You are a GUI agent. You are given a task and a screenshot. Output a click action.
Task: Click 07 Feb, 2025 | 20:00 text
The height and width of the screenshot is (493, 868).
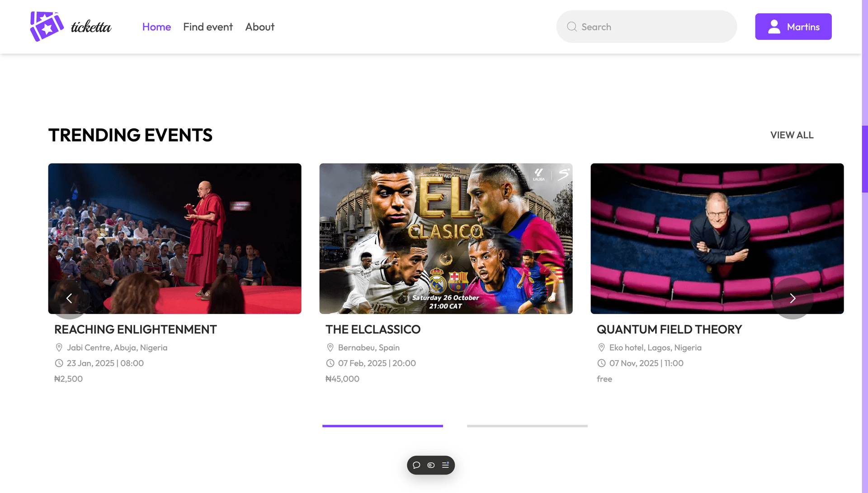click(377, 363)
